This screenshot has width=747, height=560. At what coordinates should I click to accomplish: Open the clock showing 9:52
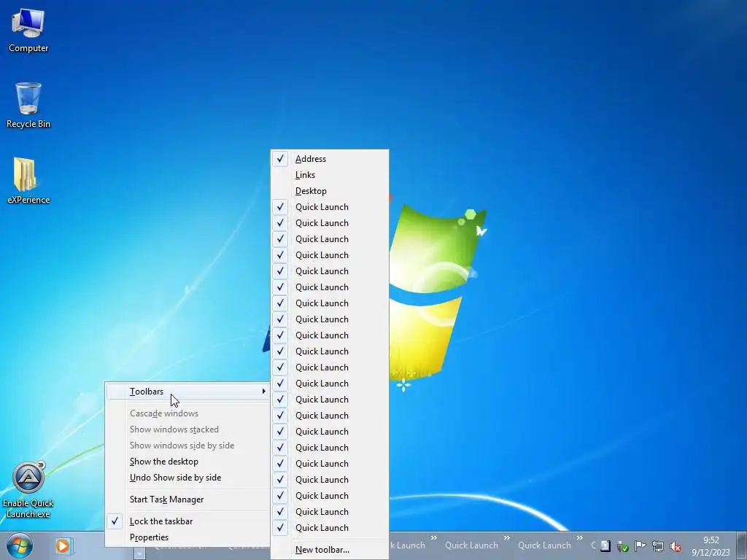711,546
